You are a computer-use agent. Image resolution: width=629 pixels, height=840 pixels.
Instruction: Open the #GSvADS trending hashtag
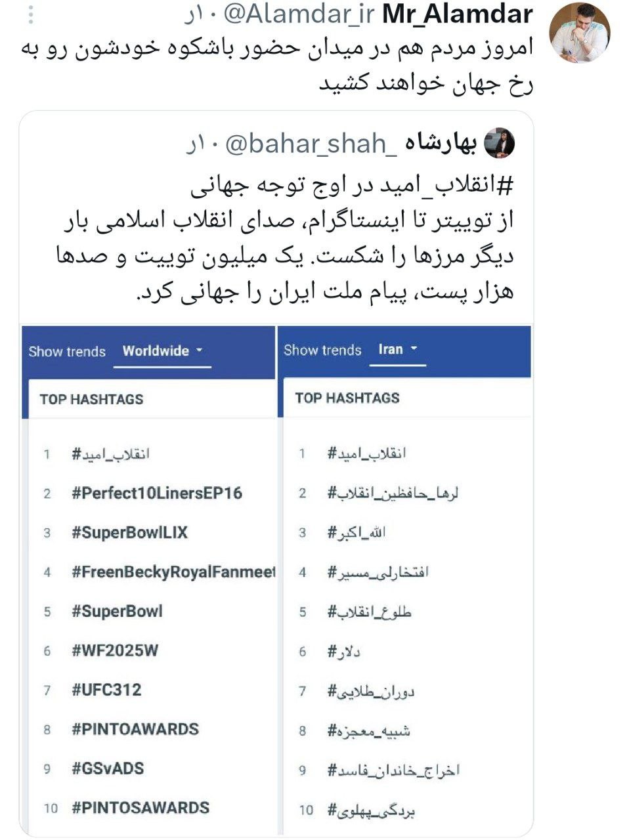108,768
